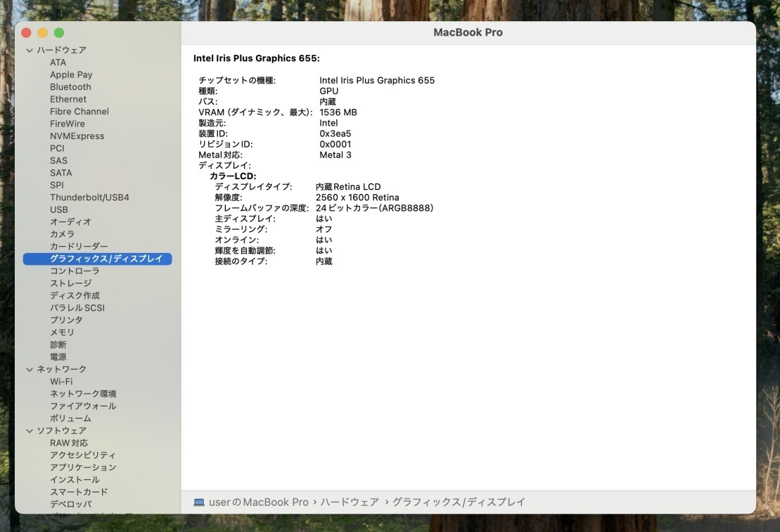Open ボリューム under ネットワーク
Image resolution: width=780 pixels, height=532 pixels.
pyautogui.click(x=70, y=419)
